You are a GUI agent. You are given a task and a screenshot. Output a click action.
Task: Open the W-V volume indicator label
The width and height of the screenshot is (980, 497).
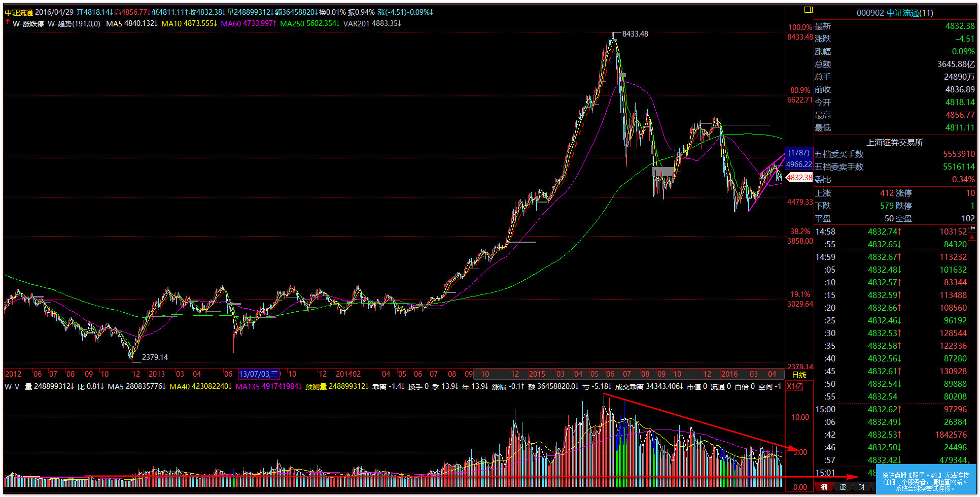pyautogui.click(x=12, y=386)
